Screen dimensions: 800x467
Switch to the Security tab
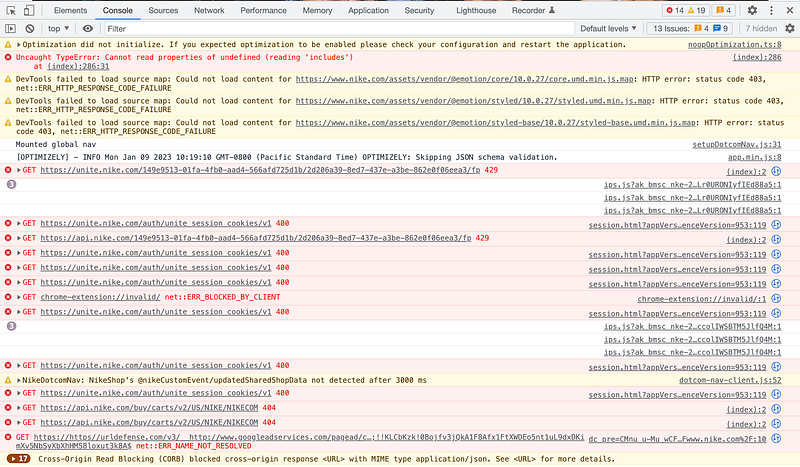tap(419, 10)
